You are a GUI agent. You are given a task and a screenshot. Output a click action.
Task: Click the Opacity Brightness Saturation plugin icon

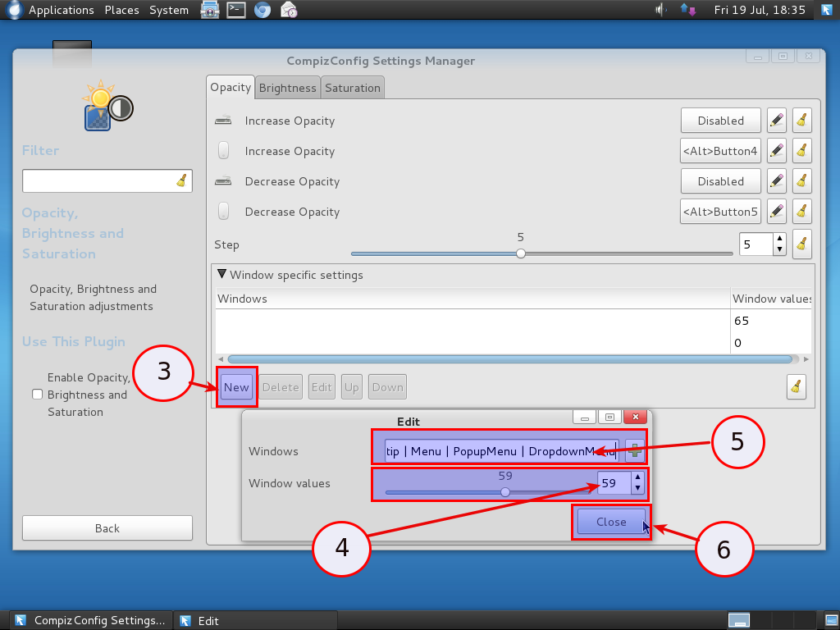pos(107,106)
